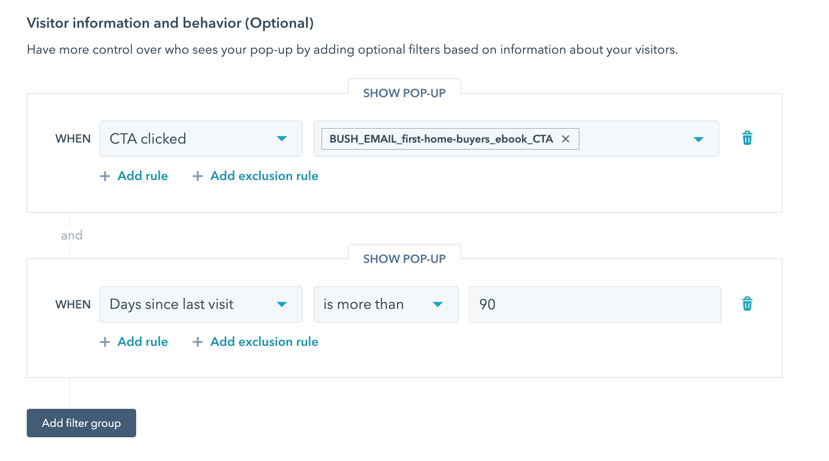The width and height of the screenshot is (829, 461).
Task: Click Add exclusion rule link in second group
Action: (264, 342)
